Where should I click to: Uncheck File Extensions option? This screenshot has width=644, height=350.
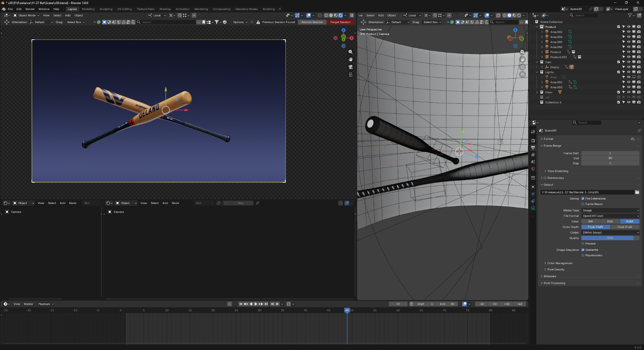(x=583, y=199)
